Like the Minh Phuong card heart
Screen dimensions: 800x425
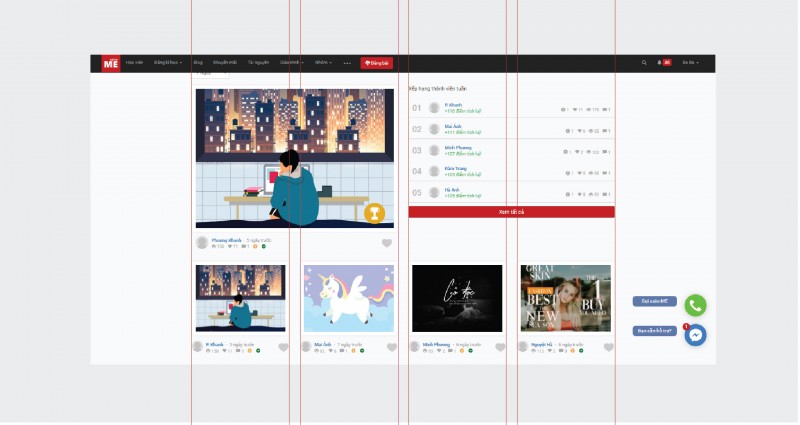(500, 347)
